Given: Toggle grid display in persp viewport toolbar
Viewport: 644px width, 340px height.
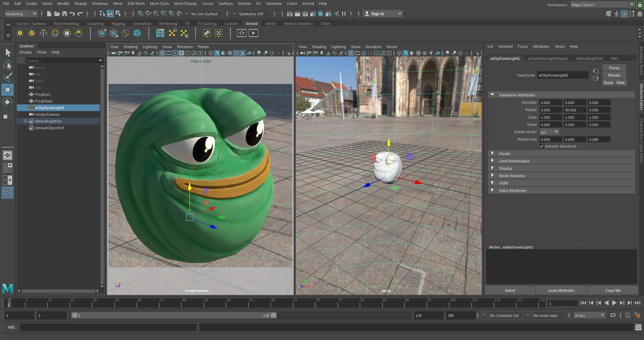Looking at the screenshot, I should pos(351,53).
